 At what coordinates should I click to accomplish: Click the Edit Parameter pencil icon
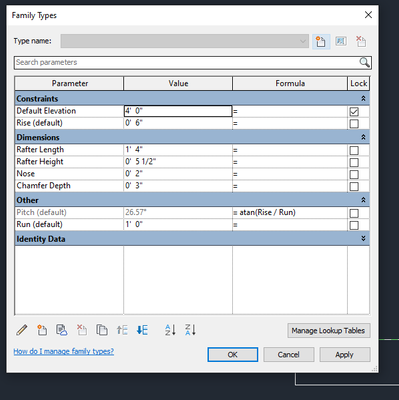click(x=22, y=330)
